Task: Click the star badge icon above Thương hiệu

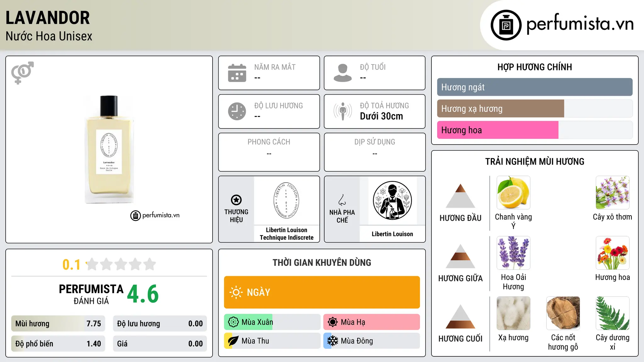Action: pos(236,200)
